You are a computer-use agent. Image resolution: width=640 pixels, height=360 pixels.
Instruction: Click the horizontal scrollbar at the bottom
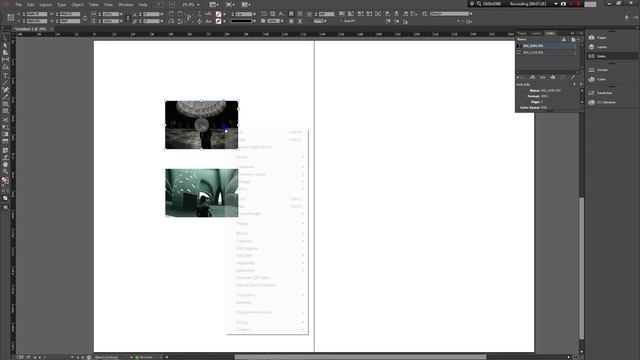point(361,357)
